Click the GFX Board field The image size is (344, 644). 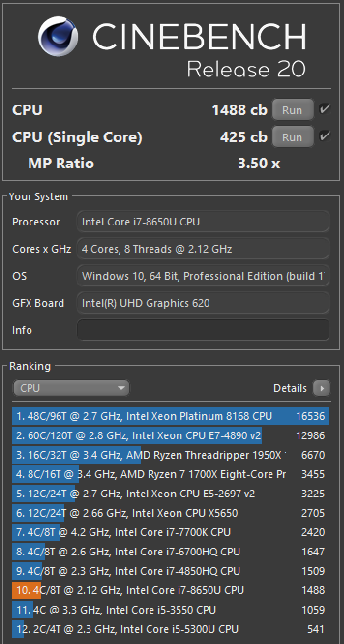(x=203, y=303)
